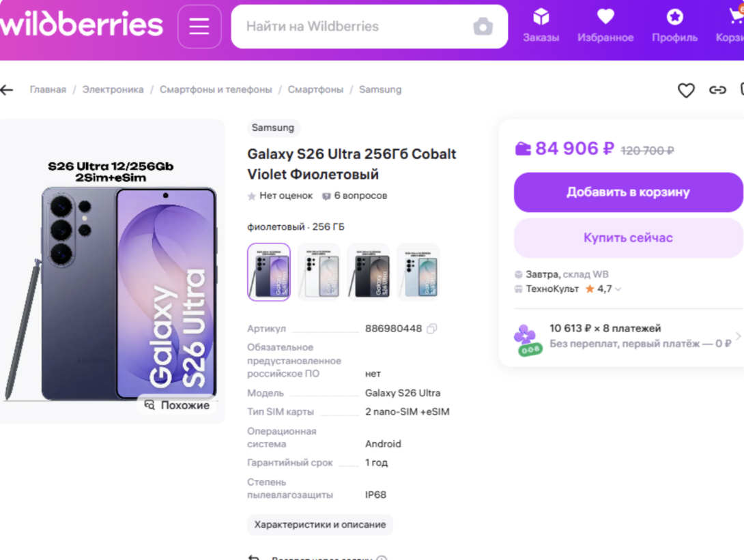Go to Смартфоны и телефоны breadcrumb
The height and width of the screenshot is (560, 744).
(x=216, y=89)
